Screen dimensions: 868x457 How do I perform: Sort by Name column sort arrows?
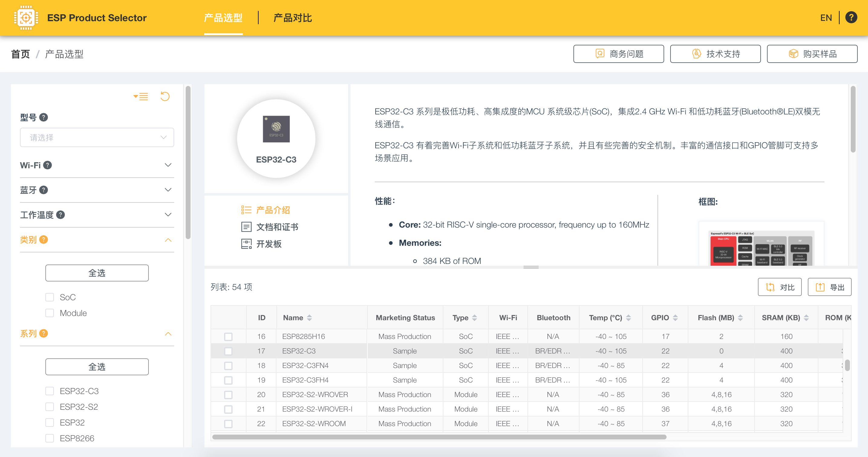coord(309,317)
